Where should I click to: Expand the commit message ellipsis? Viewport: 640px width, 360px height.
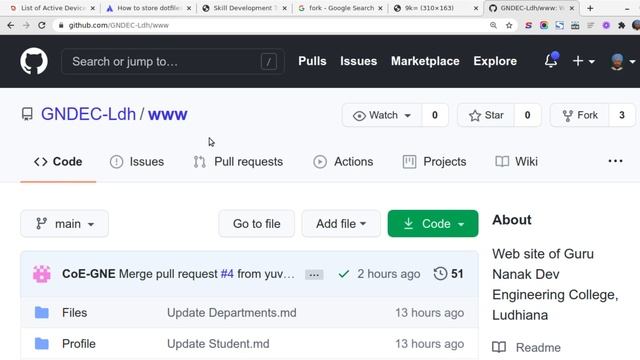tap(314, 275)
